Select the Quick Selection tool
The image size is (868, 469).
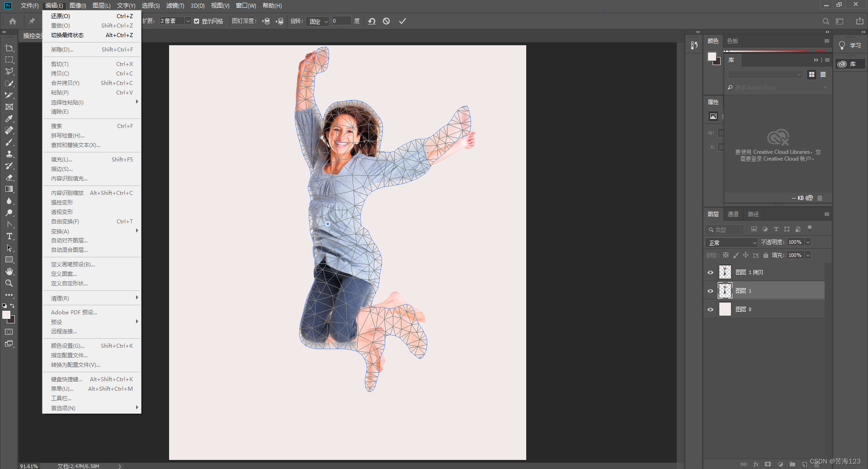(x=9, y=83)
